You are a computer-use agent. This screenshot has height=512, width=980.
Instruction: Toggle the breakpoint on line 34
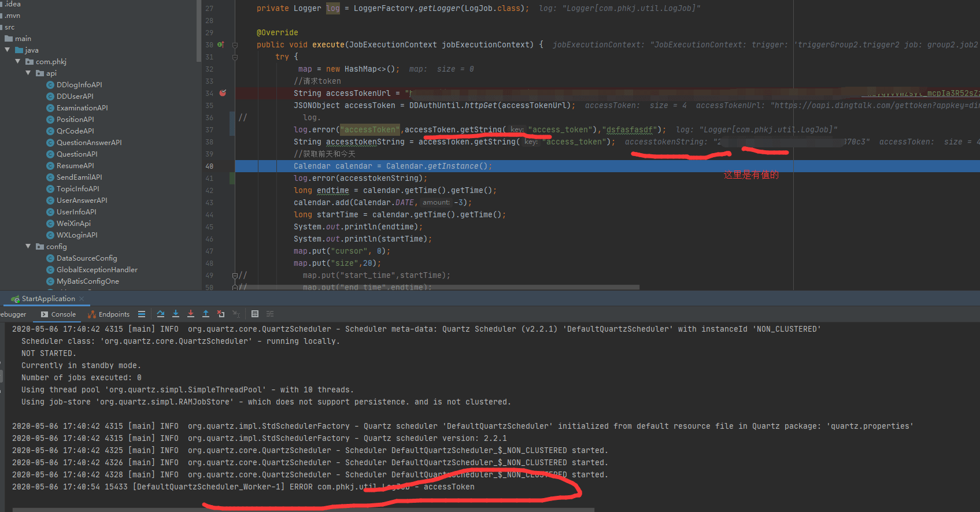pos(223,93)
